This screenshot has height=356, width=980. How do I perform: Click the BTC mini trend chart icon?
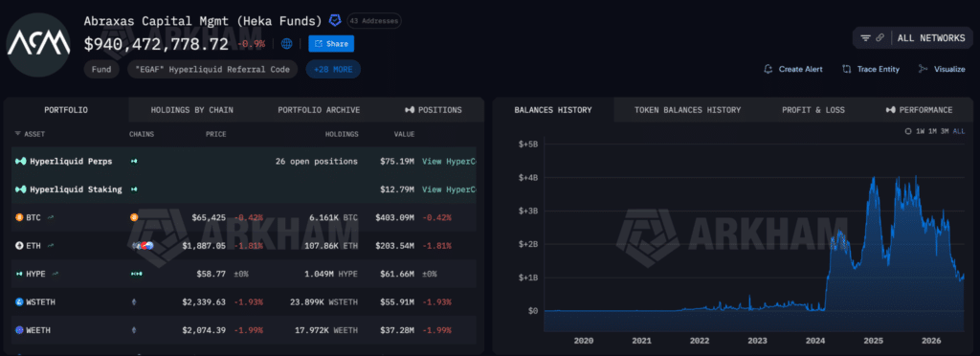coord(50,217)
